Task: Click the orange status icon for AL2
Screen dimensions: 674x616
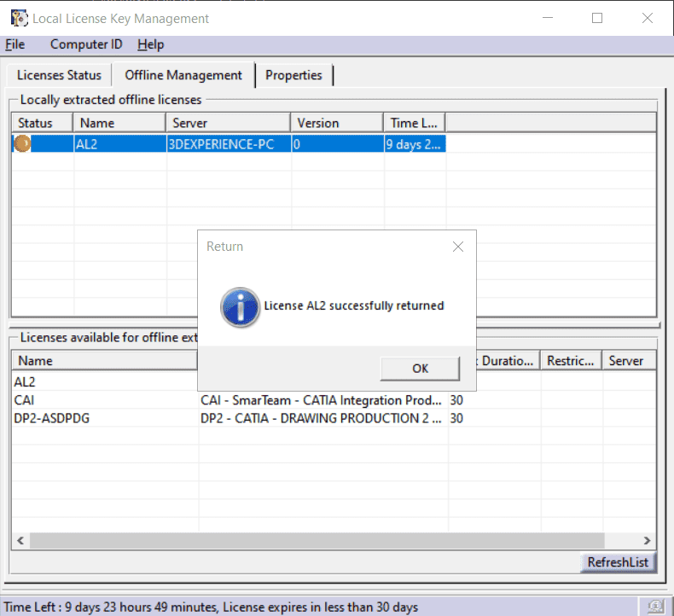Action: click(x=22, y=143)
